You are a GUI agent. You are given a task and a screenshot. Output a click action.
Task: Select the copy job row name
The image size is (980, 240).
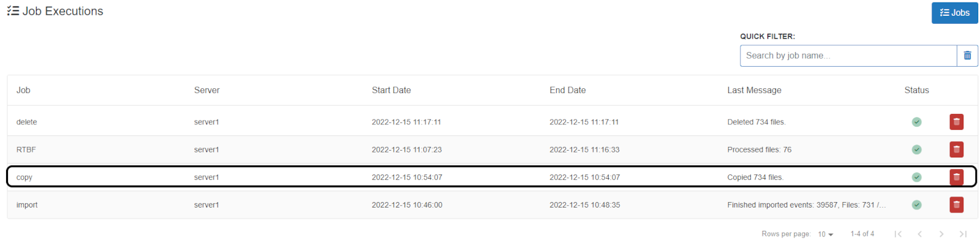point(24,178)
